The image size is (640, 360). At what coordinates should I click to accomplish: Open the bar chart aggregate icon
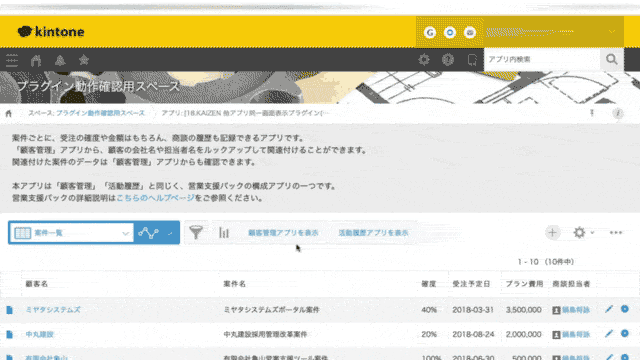click(224, 232)
